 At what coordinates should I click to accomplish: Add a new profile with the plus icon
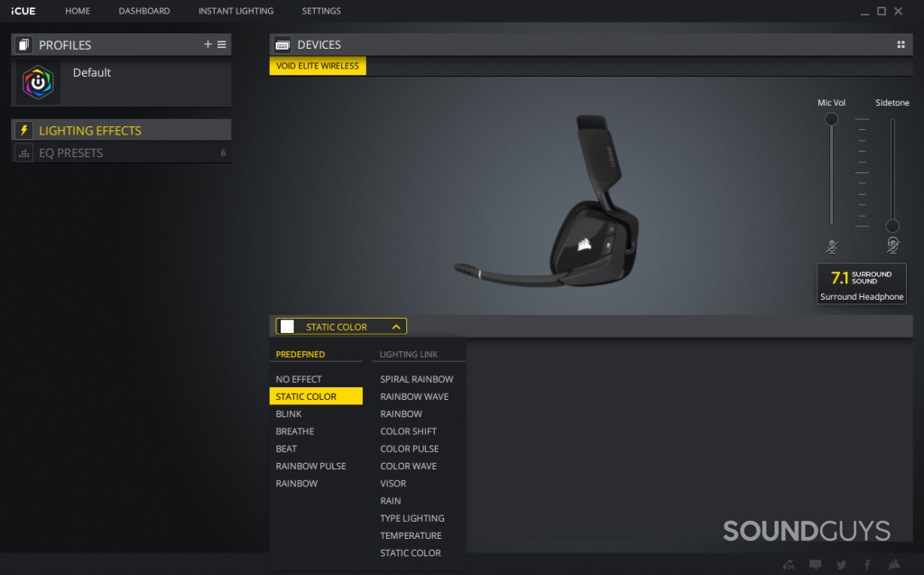pyautogui.click(x=208, y=44)
